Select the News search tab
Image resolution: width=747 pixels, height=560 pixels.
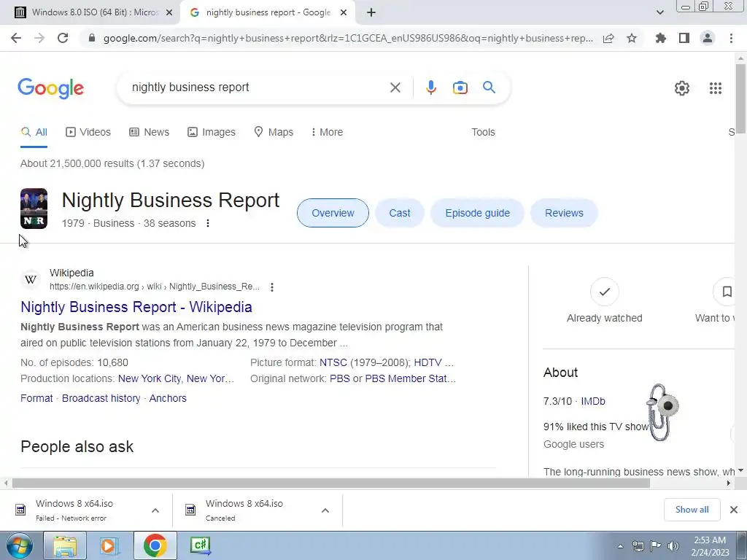(150, 132)
